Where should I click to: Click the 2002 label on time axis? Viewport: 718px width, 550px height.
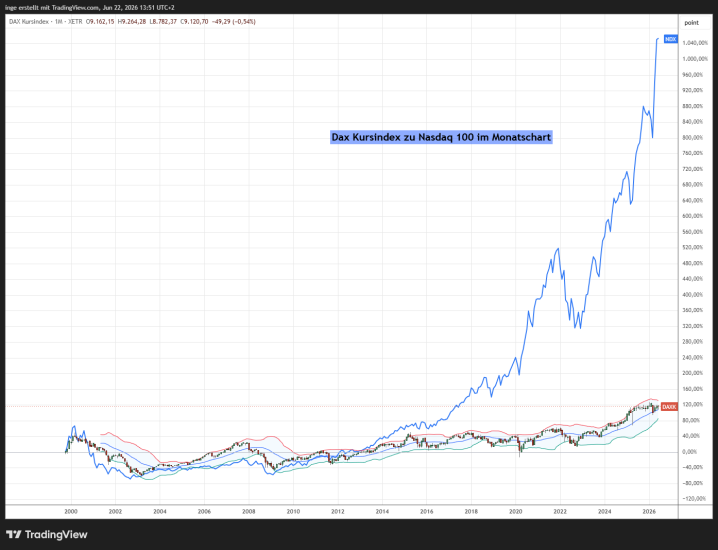[x=115, y=512]
